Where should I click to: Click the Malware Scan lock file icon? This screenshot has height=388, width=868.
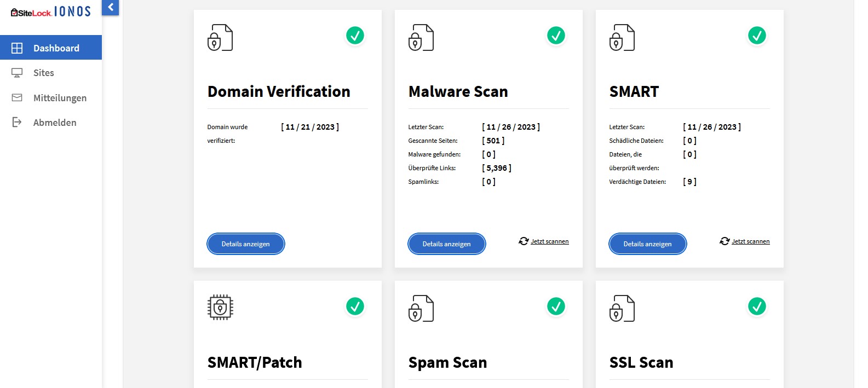click(421, 38)
